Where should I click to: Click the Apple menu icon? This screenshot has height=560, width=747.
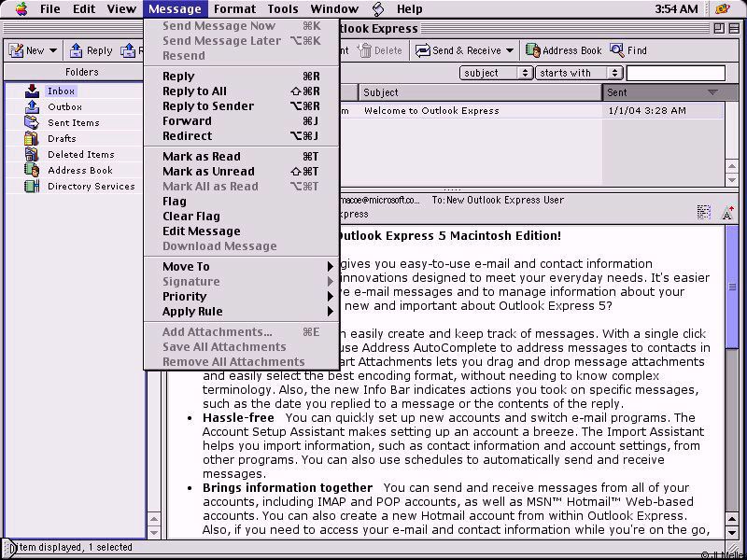click(x=21, y=8)
